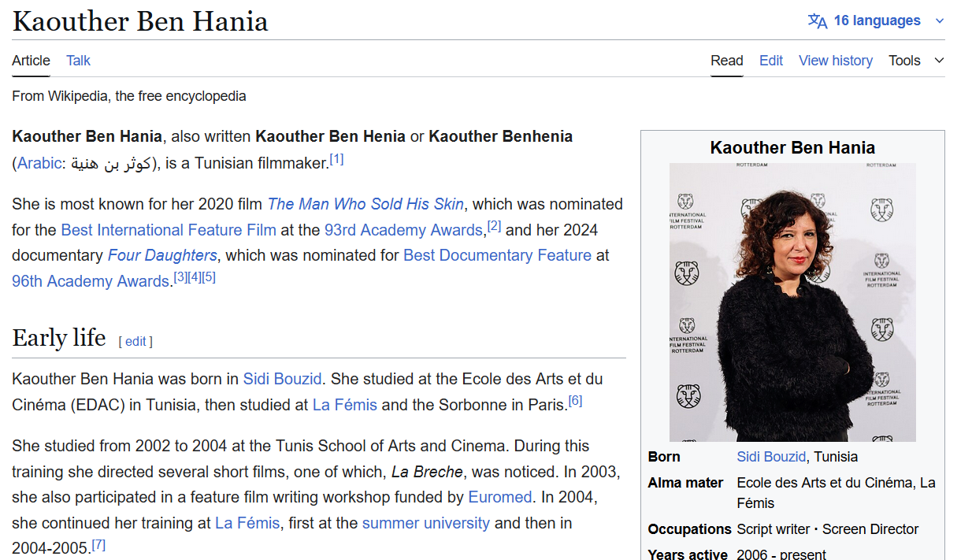Open the Sidi Bouzid link in infobox
The image size is (972, 560).
coord(771,457)
